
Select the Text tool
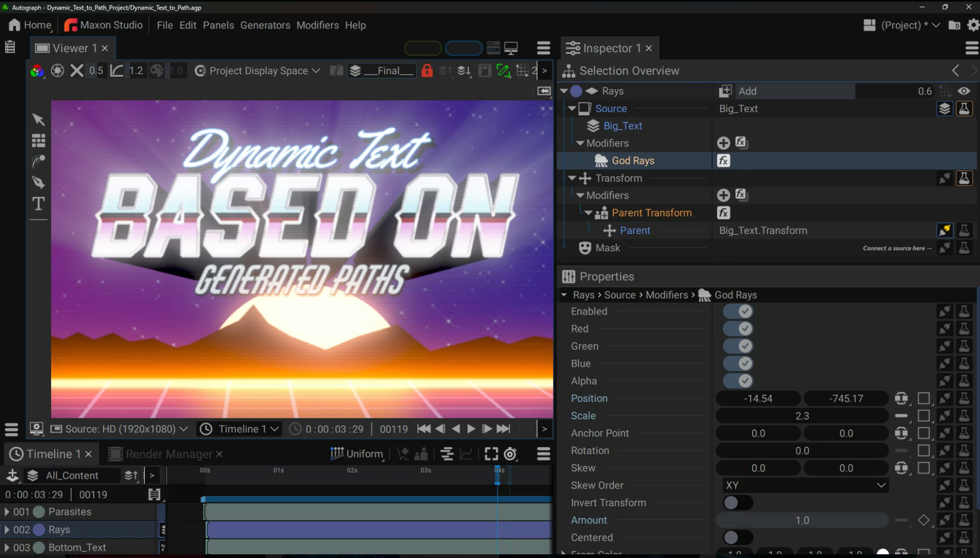coord(38,203)
